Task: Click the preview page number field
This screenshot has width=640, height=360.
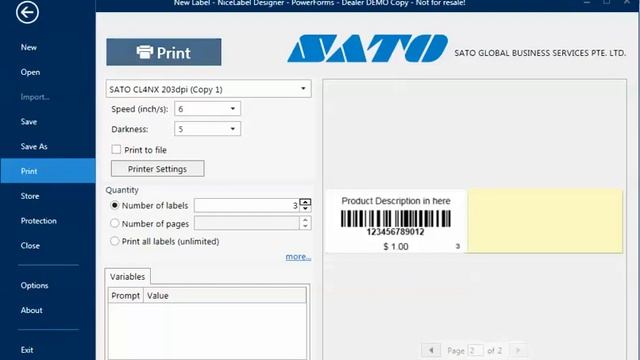Action: point(476,350)
